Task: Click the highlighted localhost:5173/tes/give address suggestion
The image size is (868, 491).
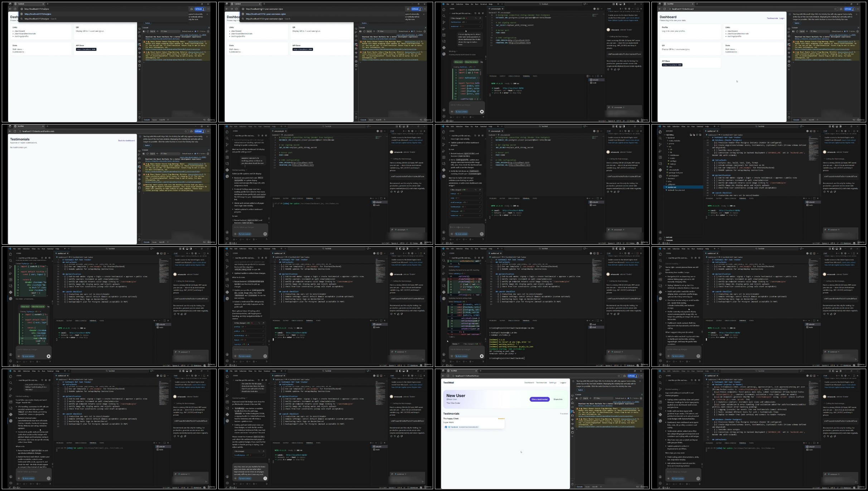Action: point(38,14)
